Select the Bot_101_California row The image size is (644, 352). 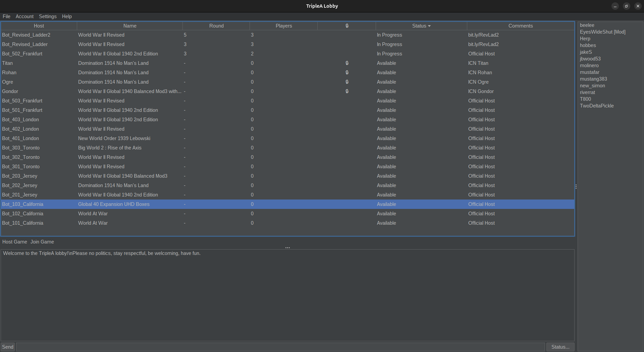tap(287, 223)
